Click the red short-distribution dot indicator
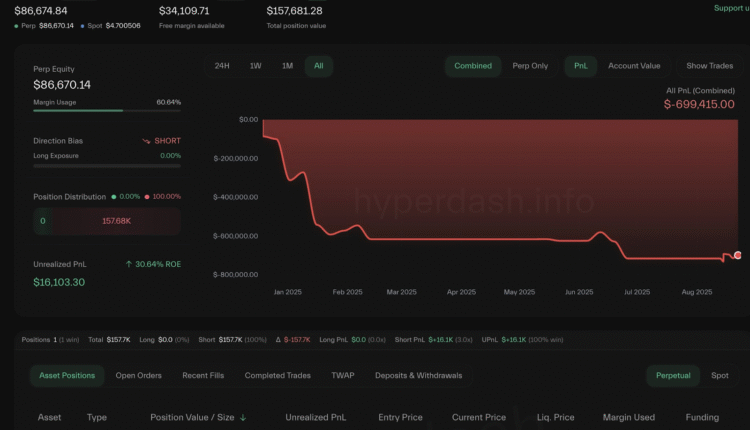The image size is (750, 430). (147, 197)
